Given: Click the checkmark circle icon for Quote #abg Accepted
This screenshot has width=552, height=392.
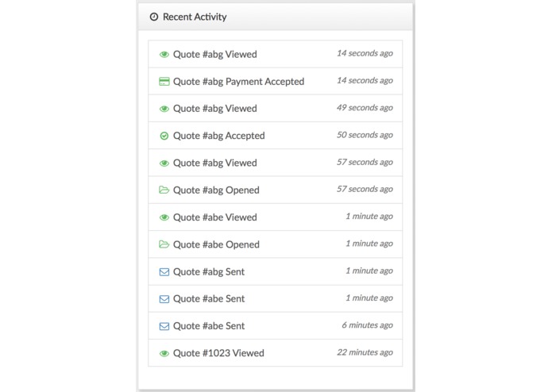Looking at the screenshot, I should coord(164,136).
